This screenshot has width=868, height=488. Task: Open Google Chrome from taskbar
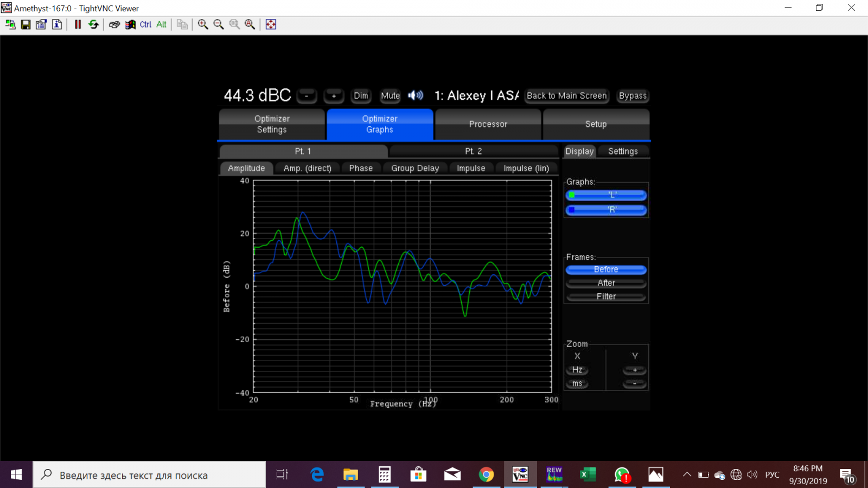pyautogui.click(x=486, y=475)
